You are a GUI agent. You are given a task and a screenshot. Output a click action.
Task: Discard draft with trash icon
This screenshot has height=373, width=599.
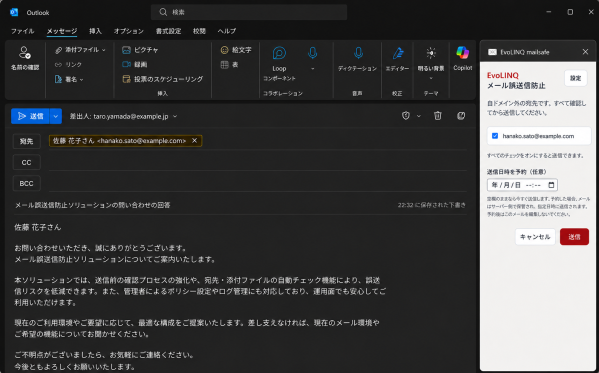(x=438, y=116)
